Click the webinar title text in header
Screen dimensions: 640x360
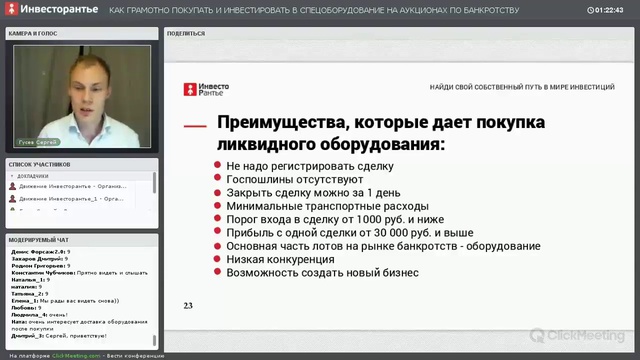314,10
